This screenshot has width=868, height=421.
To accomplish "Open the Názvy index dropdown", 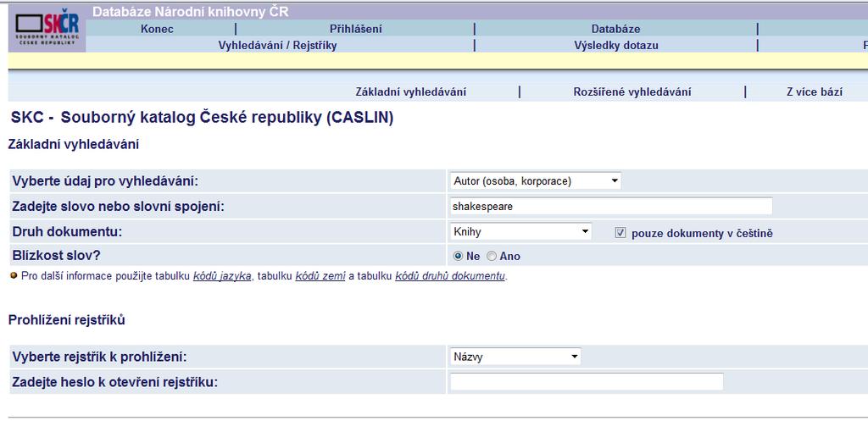I will (515, 357).
